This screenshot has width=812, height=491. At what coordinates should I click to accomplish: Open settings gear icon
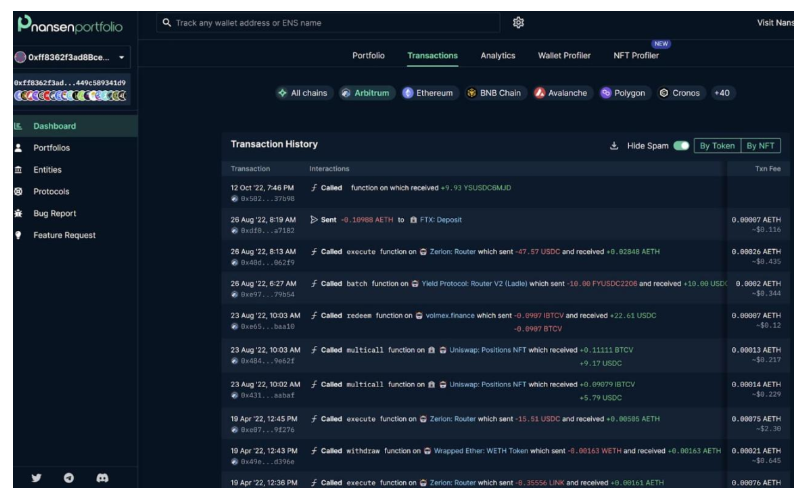point(518,23)
